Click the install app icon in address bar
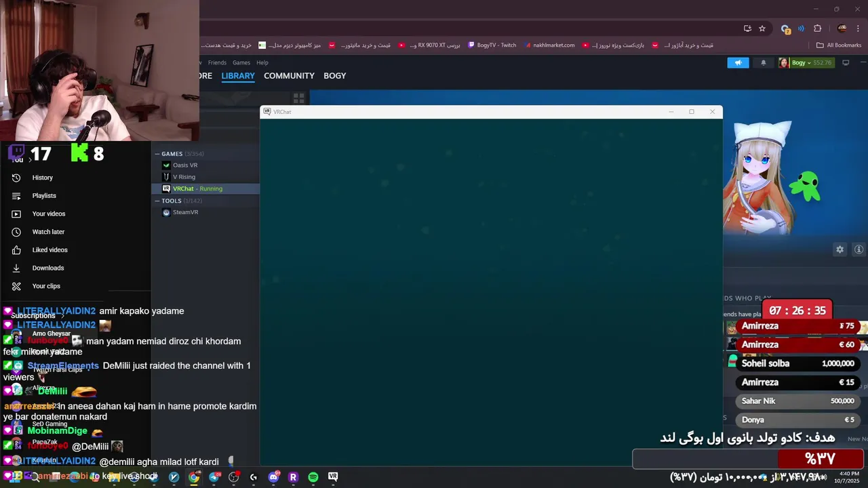Screen dimensions: 868x488 747,28
